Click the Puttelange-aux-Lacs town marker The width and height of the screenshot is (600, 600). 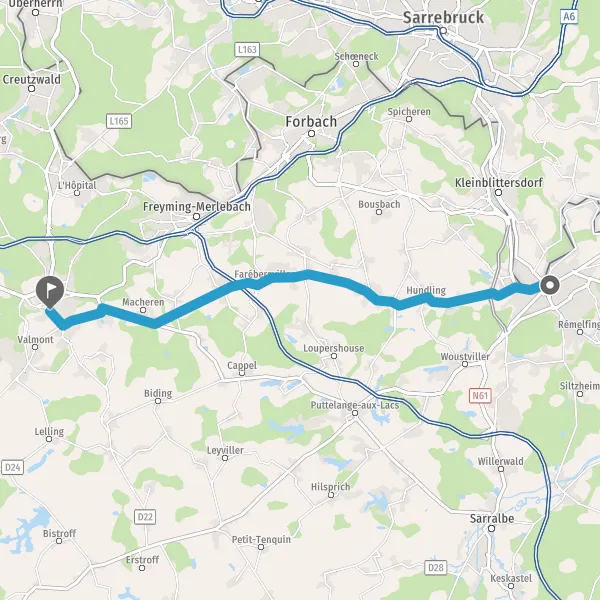pyautogui.click(x=355, y=413)
